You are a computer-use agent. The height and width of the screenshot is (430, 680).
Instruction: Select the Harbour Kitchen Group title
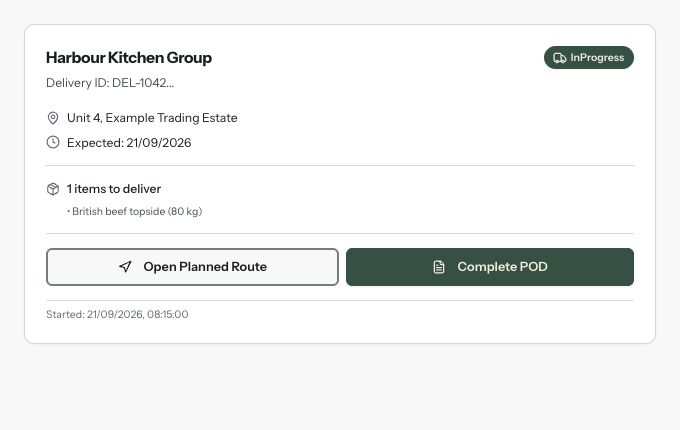(x=129, y=58)
